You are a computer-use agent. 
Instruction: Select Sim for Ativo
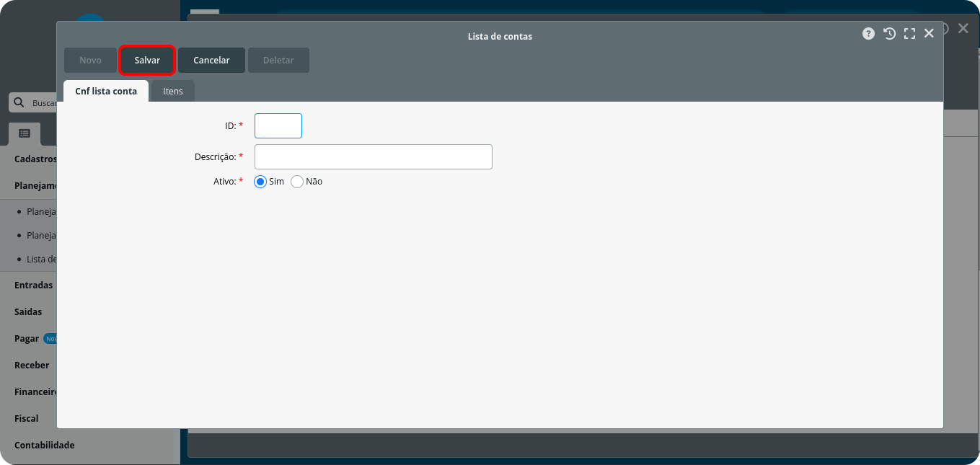261,182
